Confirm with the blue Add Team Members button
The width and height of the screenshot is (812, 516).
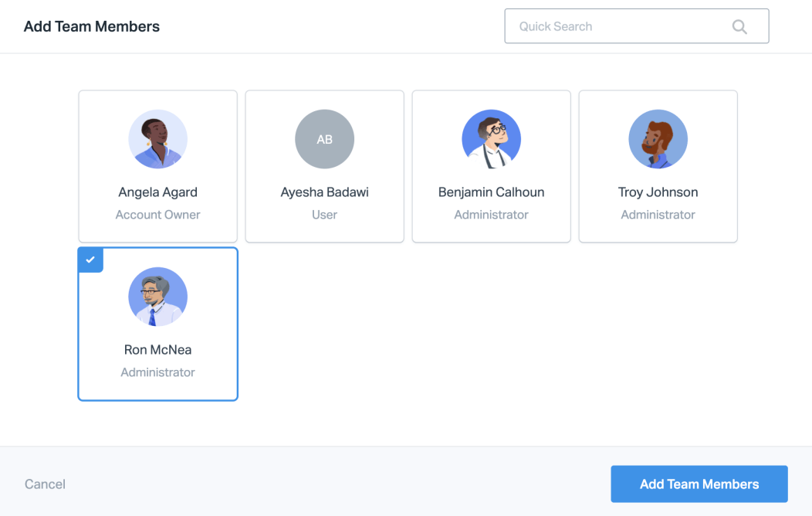pyautogui.click(x=699, y=484)
